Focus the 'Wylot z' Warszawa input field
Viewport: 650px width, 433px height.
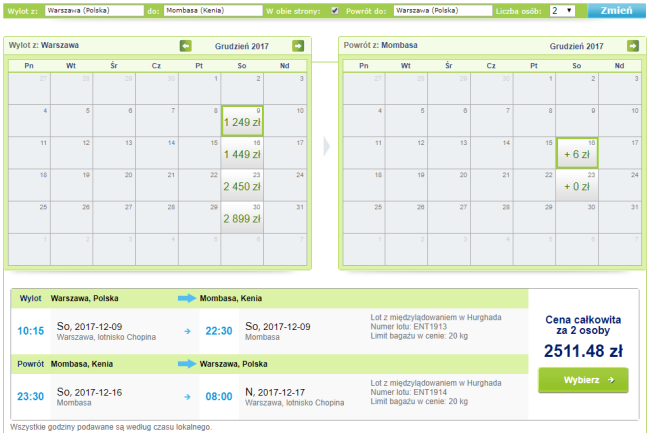click(x=94, y=11)
